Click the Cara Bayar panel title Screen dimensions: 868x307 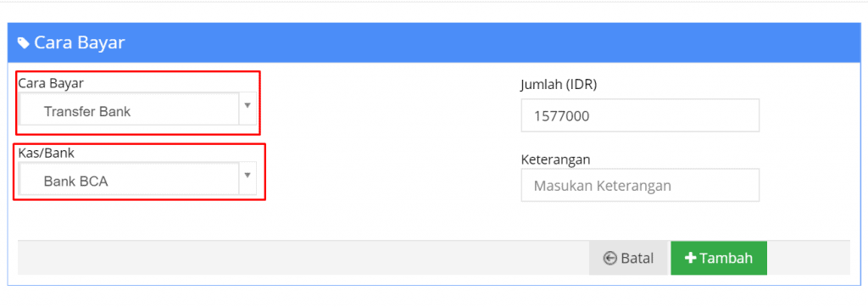[x=80, y=42]
